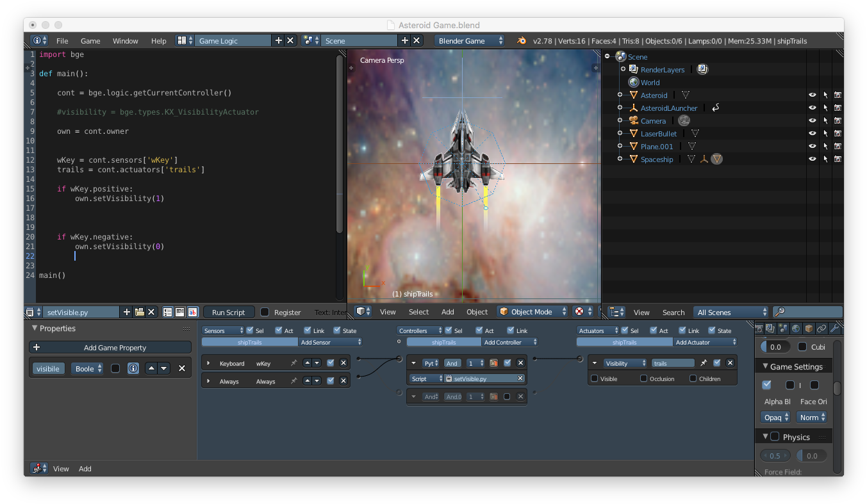The image size is (867, 504).
Task: Open the Game menu
Action: tap(90, 40)
